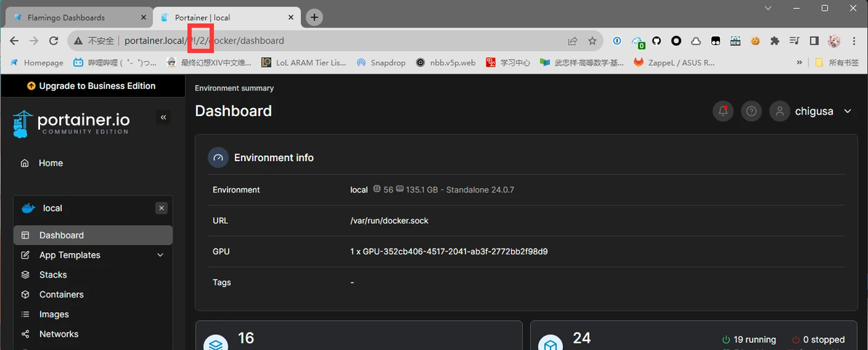Screen dimensions: 868x350
Task: Switch to the Flamingo Dashboards tab
Action: pyautogui.click(x=78, y=17)
